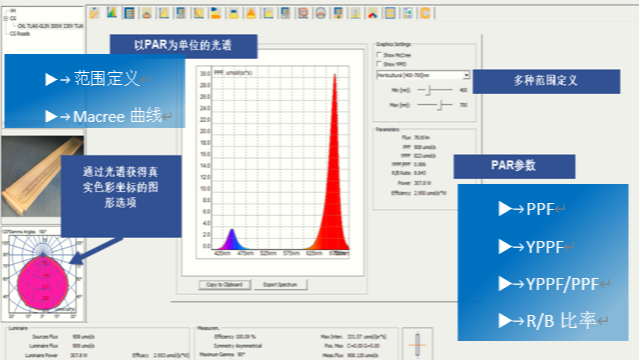Select the CXL TUAS-GL2N 300W tree item

pyautogui.click(x=50, y=26)
